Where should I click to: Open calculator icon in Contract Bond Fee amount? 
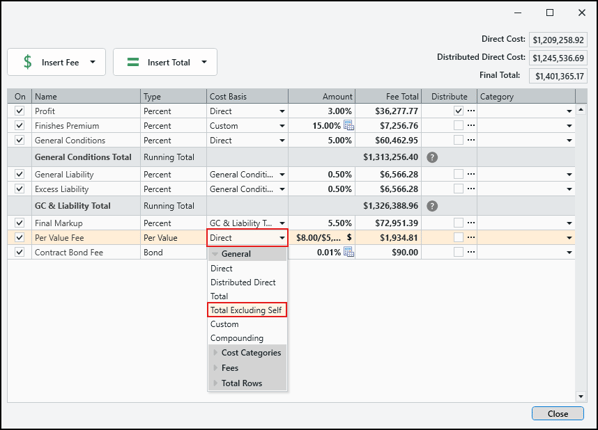pyautogui.click(x=349, y=252)
